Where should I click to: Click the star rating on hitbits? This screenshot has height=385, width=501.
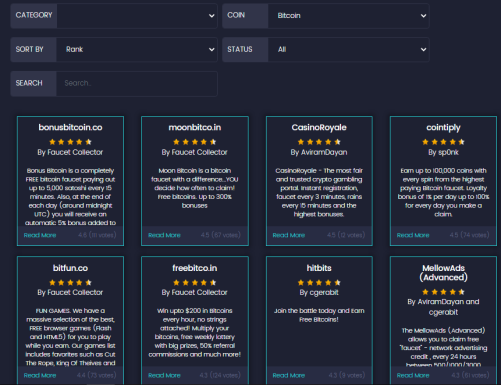point(319,283)
